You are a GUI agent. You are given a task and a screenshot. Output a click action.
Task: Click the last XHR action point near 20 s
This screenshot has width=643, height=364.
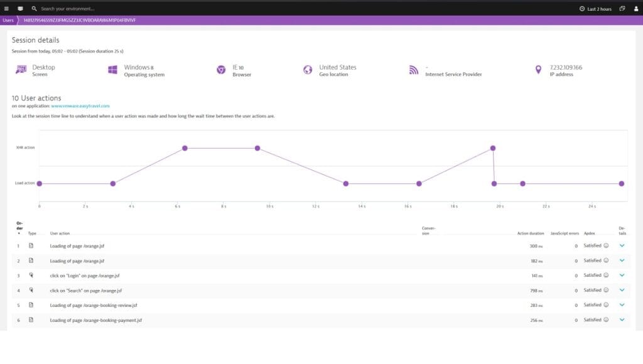coord(493,148)
